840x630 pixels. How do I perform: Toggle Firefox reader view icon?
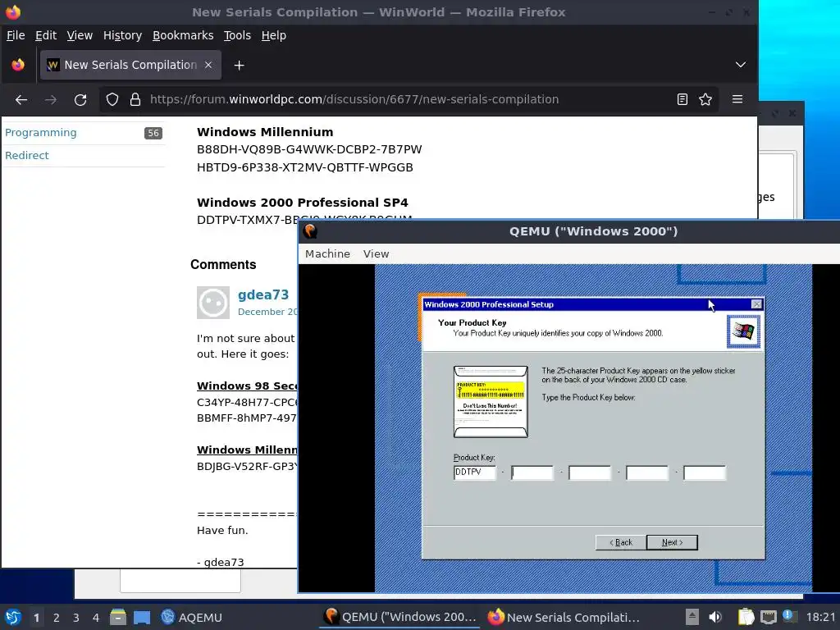tap(682, 99)
